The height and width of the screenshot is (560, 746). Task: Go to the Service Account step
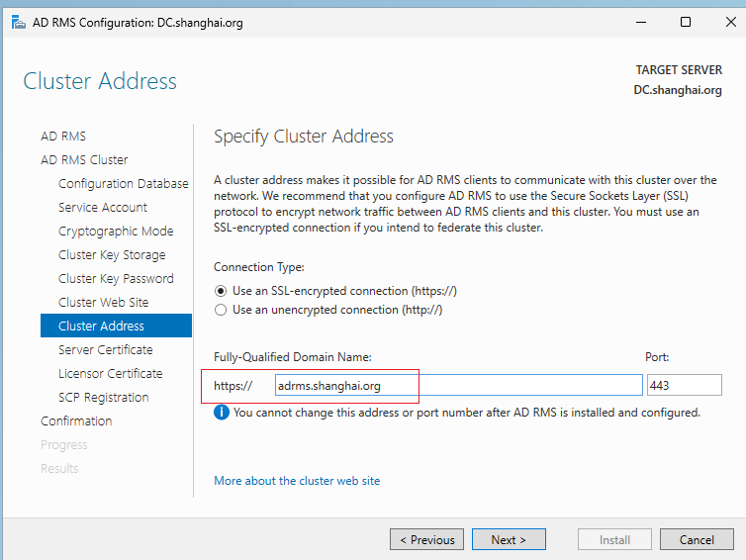[103, 208]
